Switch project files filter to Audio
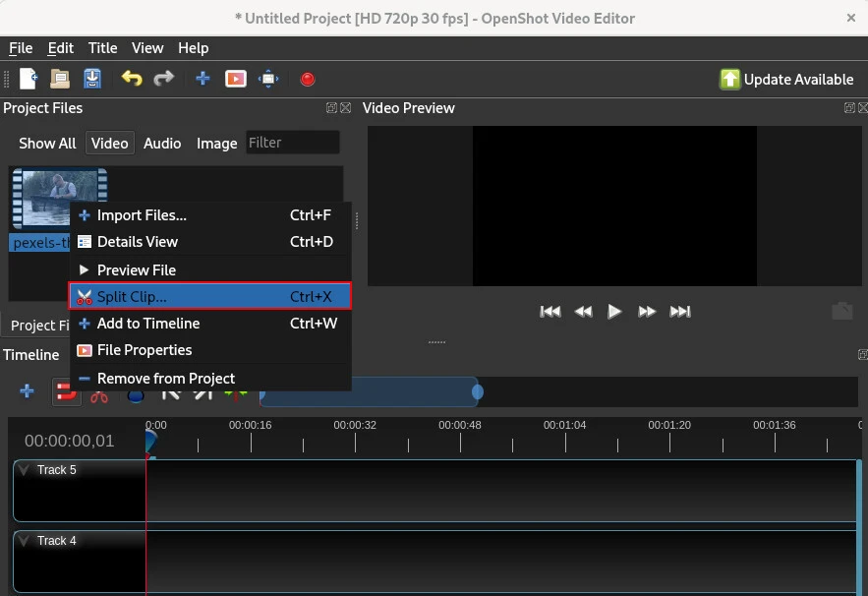868x596 pixels. click(162, 144)
